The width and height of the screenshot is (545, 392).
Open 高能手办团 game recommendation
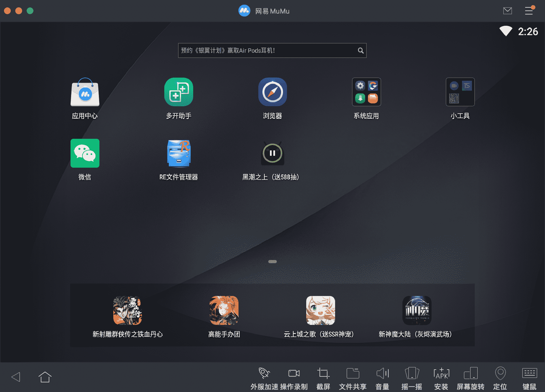point(224,310)
